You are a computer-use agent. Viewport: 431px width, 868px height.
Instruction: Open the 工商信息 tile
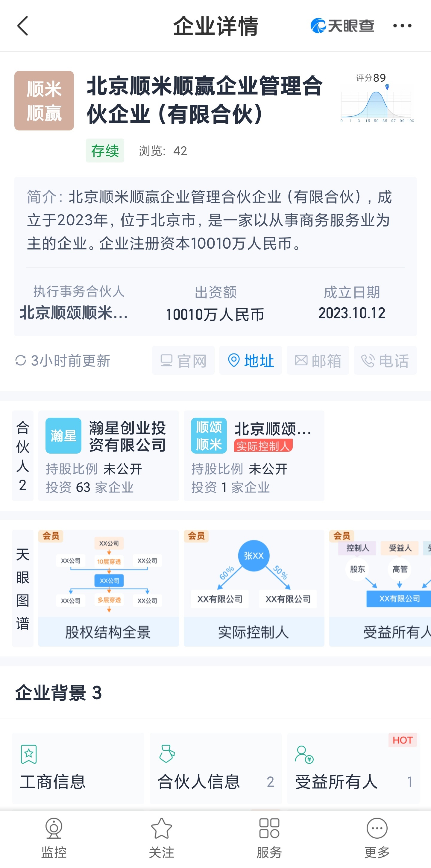[78, 768]
